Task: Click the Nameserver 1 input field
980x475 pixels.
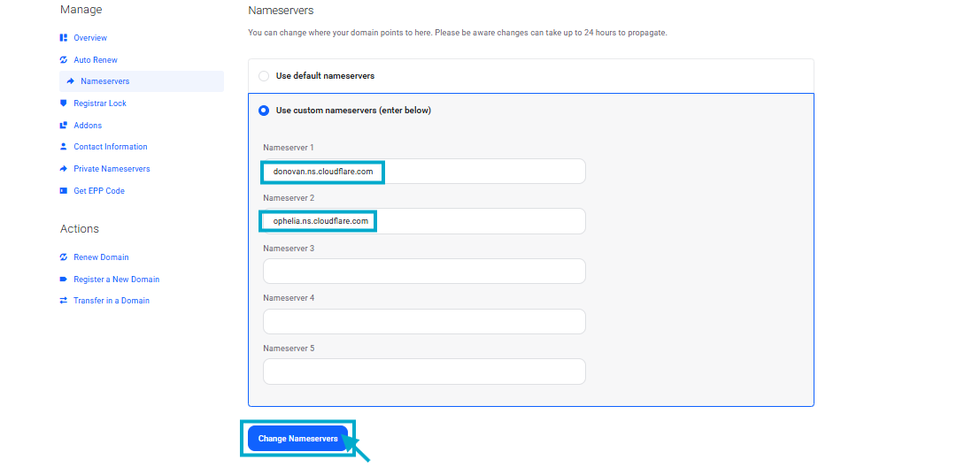Action: coord(424,171)
